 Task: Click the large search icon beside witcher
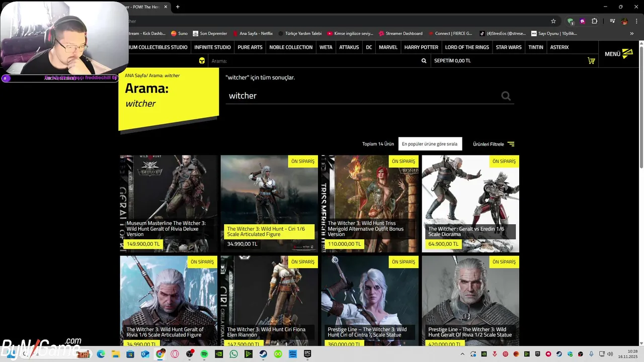pyautogui.click(x=506, y=96)
